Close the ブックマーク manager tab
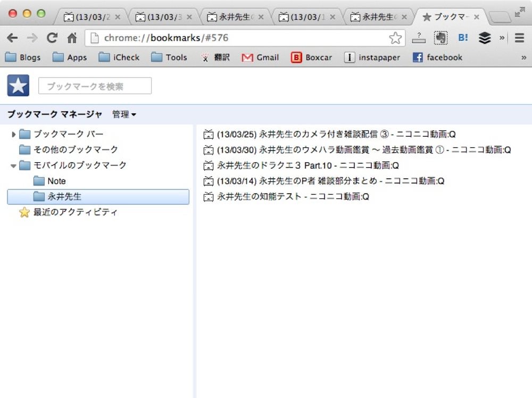Screen dimensions: 532x398 point(477,17)
